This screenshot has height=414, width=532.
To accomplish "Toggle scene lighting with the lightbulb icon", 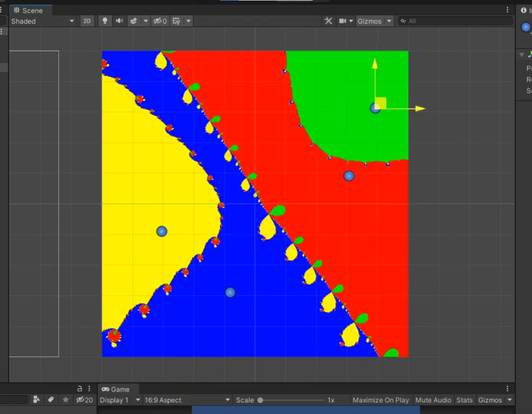I will [x=105, y=21].
